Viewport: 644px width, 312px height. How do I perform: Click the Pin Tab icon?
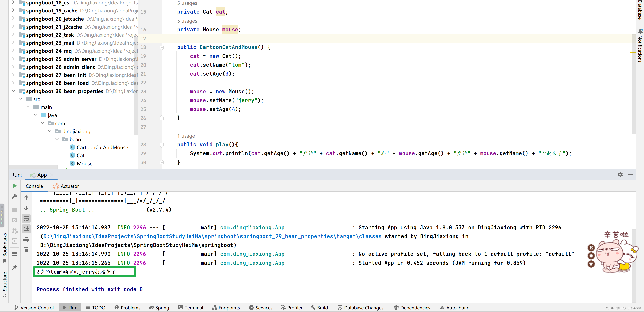pos(14,268)
